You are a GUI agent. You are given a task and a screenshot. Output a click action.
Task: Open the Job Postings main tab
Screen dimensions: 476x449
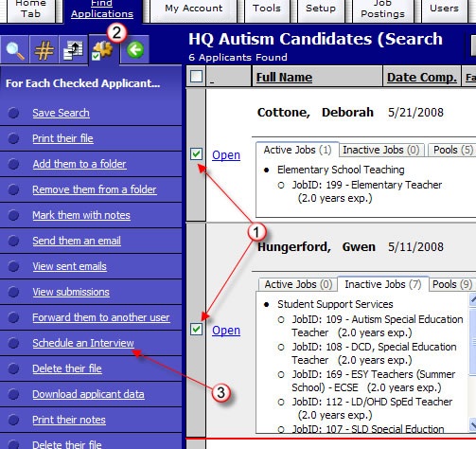pyautogui.click(x=382, y=10)
